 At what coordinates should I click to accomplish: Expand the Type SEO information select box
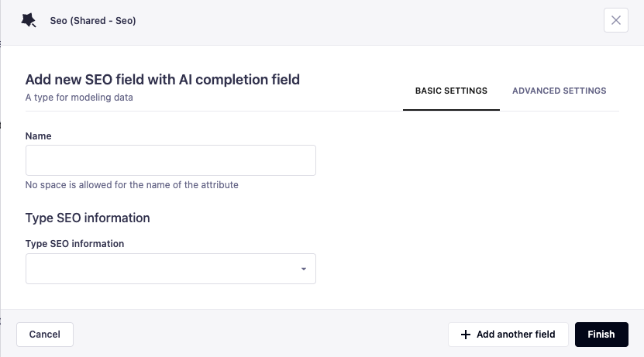coord(170,269)
